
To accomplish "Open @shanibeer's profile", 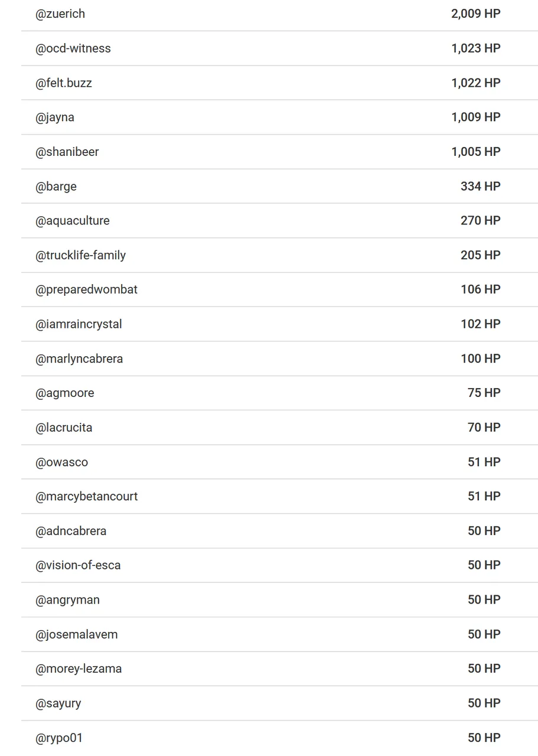I will [x=67, y=152].
